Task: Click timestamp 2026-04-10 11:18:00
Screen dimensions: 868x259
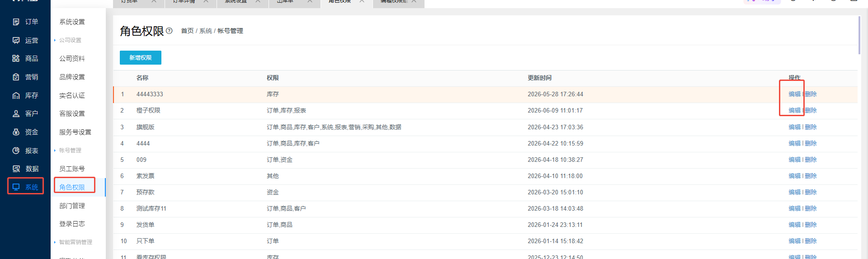Action: coord(555,176)
